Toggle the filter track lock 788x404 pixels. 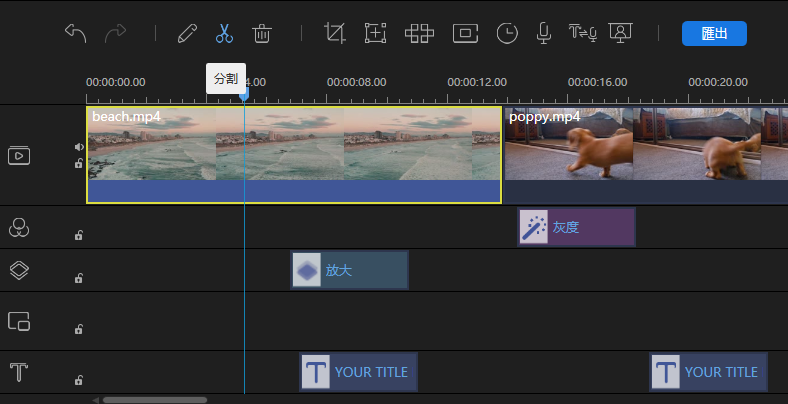(79, 235)
